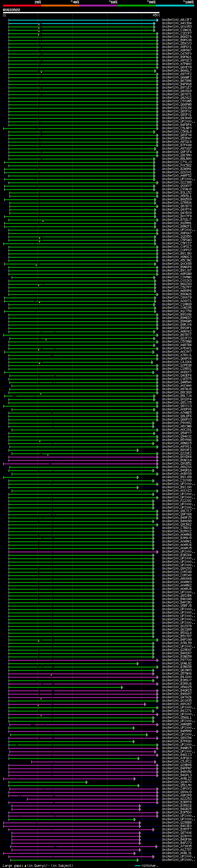Click the query name AV633522
This screenshot has height=868, width=197.
tap(11, 10)
